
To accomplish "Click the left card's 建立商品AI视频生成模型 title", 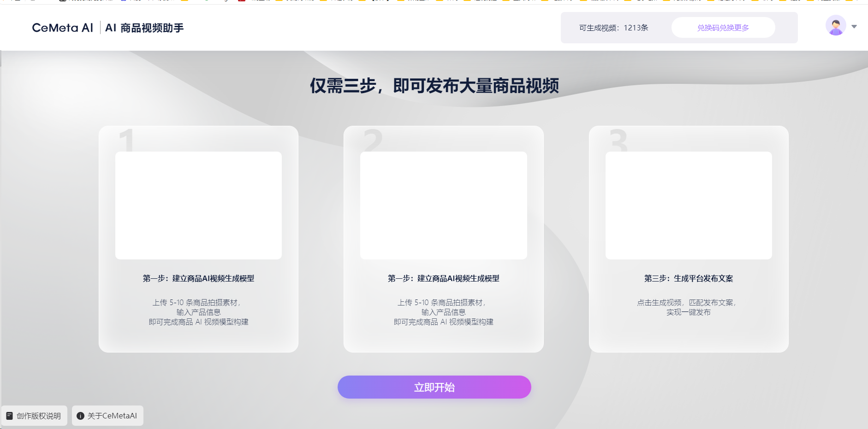I will [198, 278].
